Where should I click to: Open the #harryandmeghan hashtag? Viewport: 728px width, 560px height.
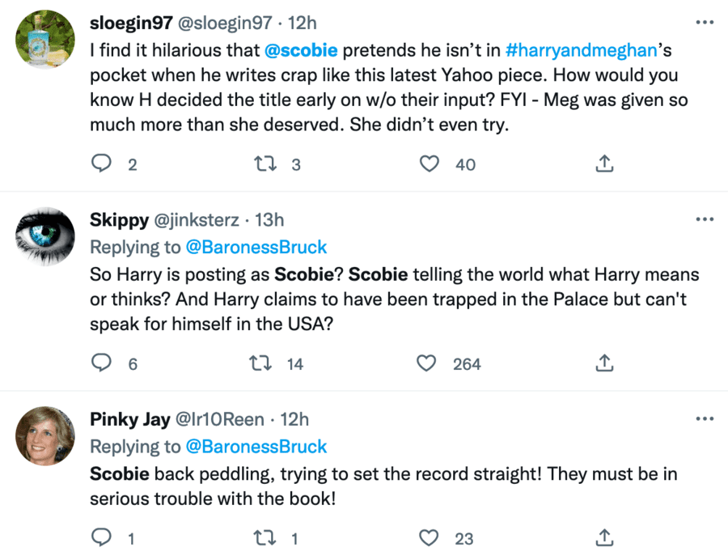tap(580, 50)
